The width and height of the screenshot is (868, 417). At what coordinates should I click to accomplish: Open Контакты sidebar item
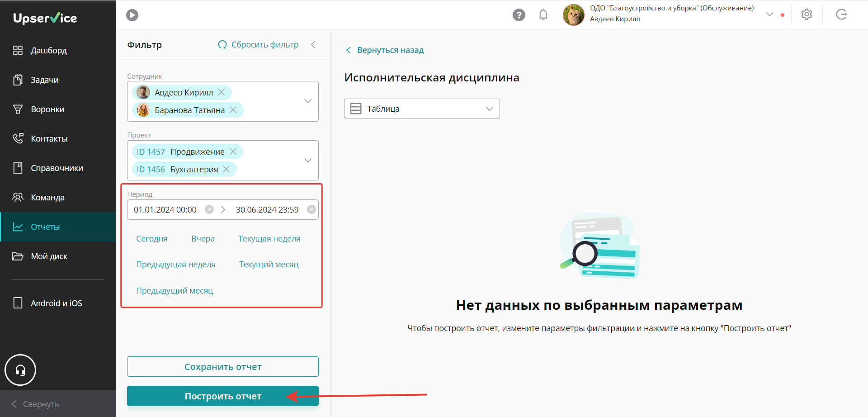coord(58,138)
